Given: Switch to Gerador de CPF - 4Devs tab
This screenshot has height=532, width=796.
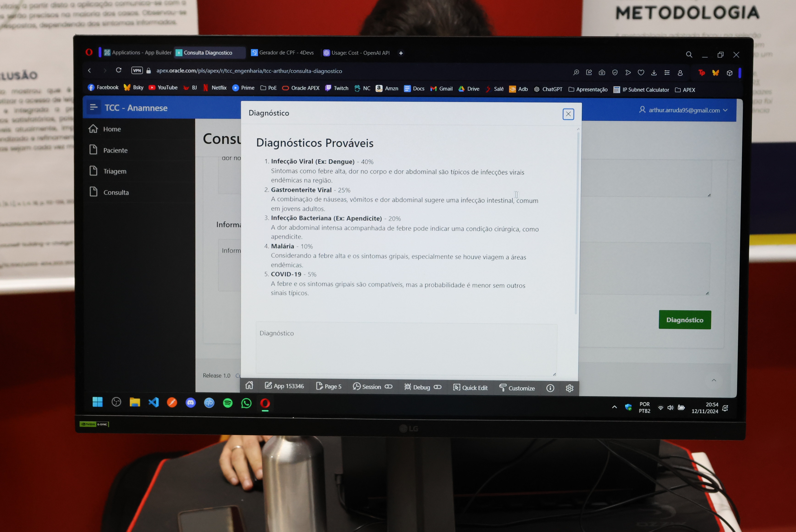Looking at the screenshot, I should click(x=282, y=53).
